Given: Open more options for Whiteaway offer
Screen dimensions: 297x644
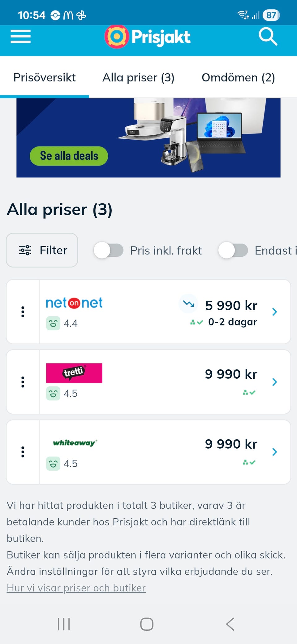Looking at the screenshot, I should (23, 452).
